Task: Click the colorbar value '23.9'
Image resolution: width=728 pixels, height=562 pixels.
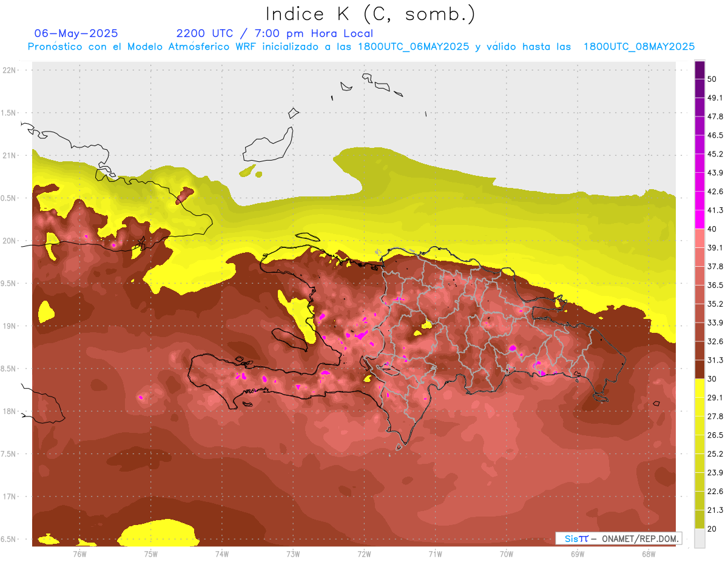Action: pos(715,472)
